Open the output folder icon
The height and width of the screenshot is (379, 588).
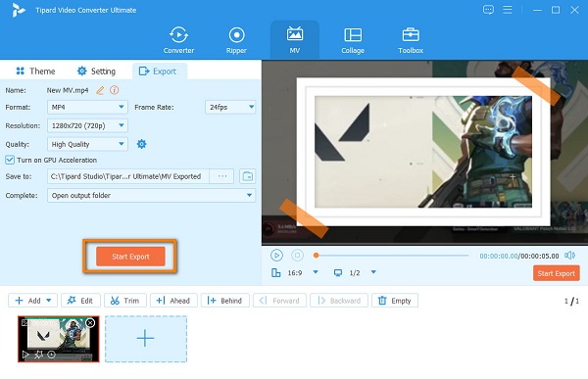[x=248, y=176]
